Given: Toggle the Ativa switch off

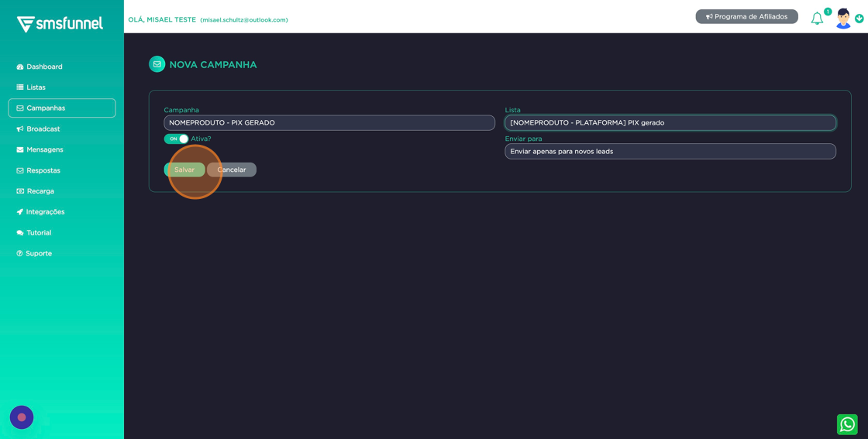Looking at the screenshot, I should tap(176, 139).
